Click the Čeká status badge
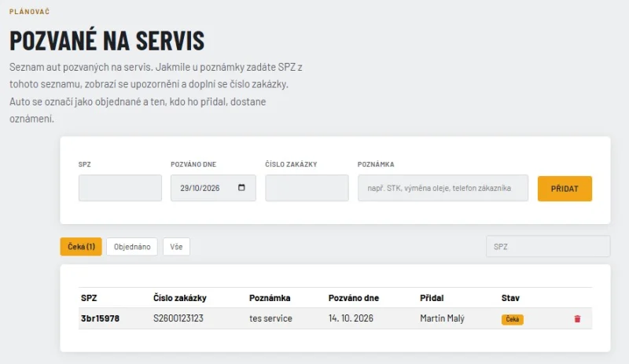The image size is (629, 364). [x=513, y=319]
